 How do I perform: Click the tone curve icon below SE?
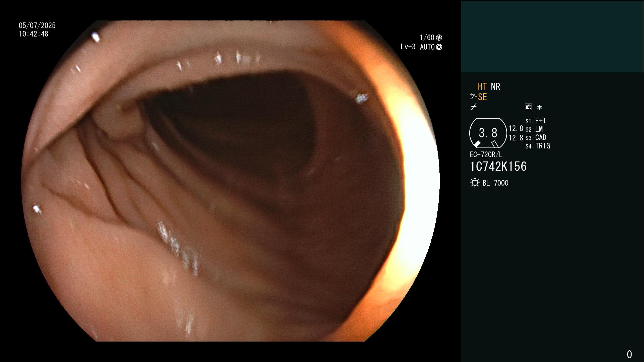pos(474,107)
